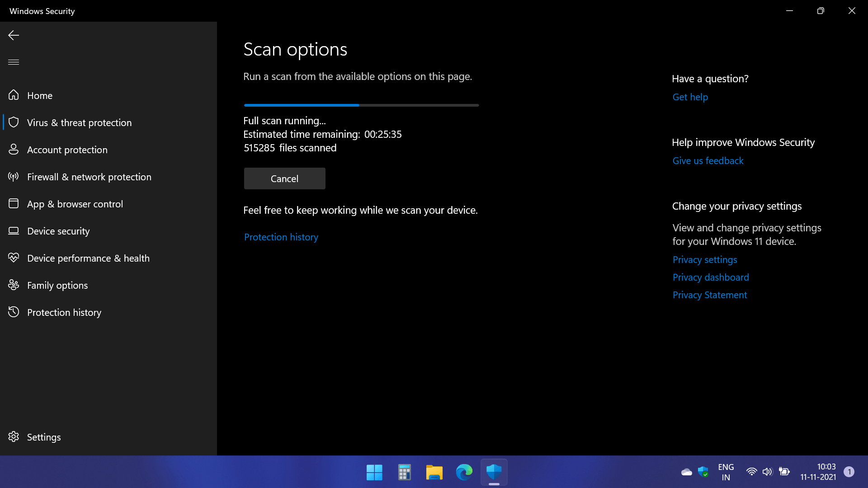Click the Give us feedback link
This screenshot has height=488, width=868.
coord(708,160)
